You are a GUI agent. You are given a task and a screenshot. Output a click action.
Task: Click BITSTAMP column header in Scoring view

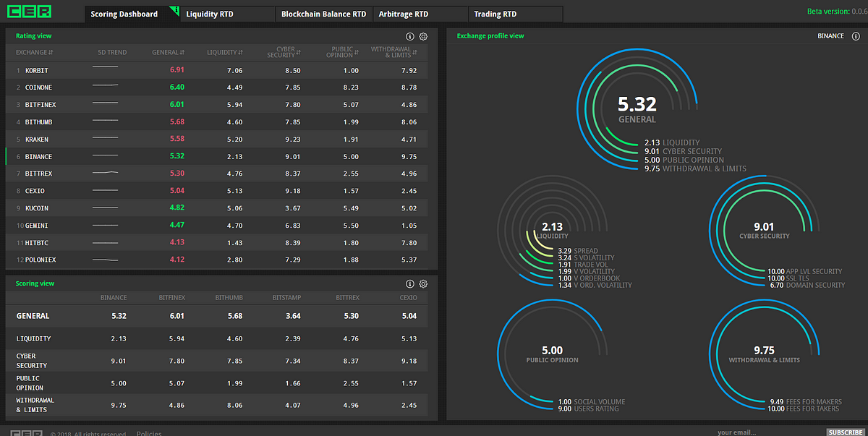(286, 298)
